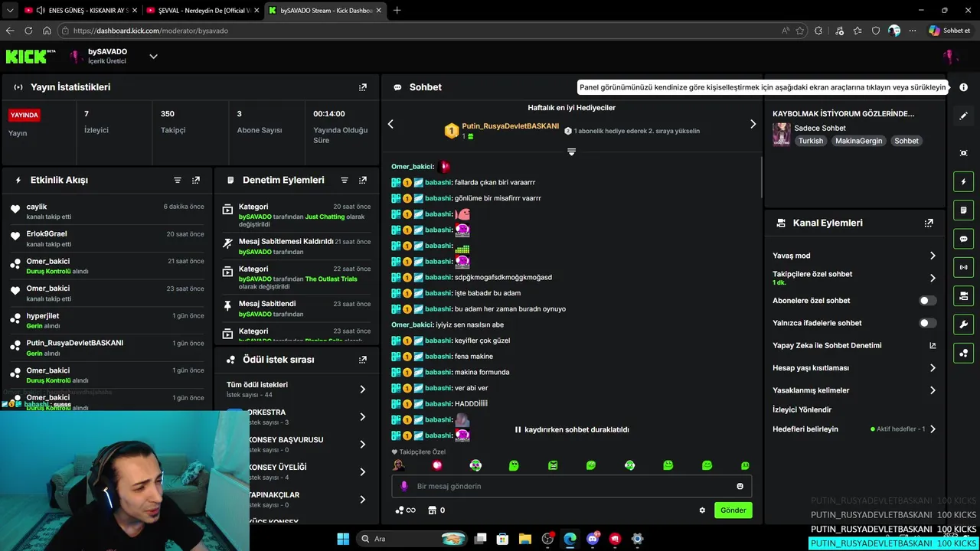This screenshot has height=551, width=980.
Task: Send the chat message with Gönder
Action: (733, 510)
